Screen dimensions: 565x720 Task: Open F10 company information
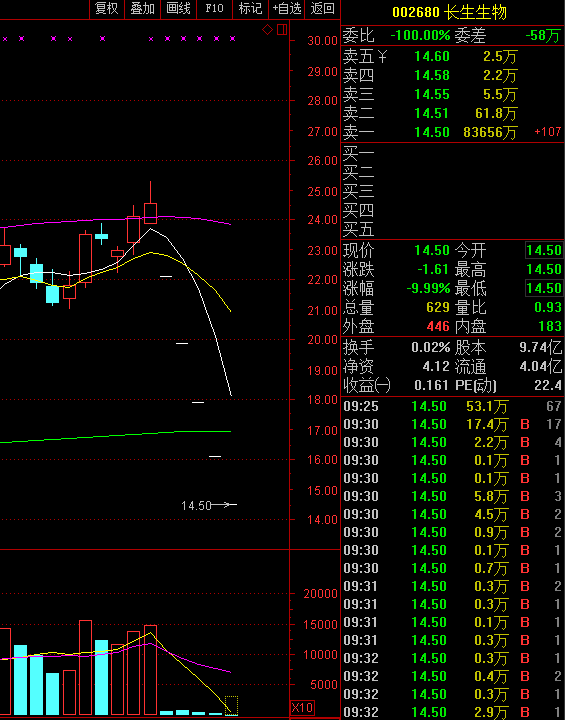click(214, 9)
